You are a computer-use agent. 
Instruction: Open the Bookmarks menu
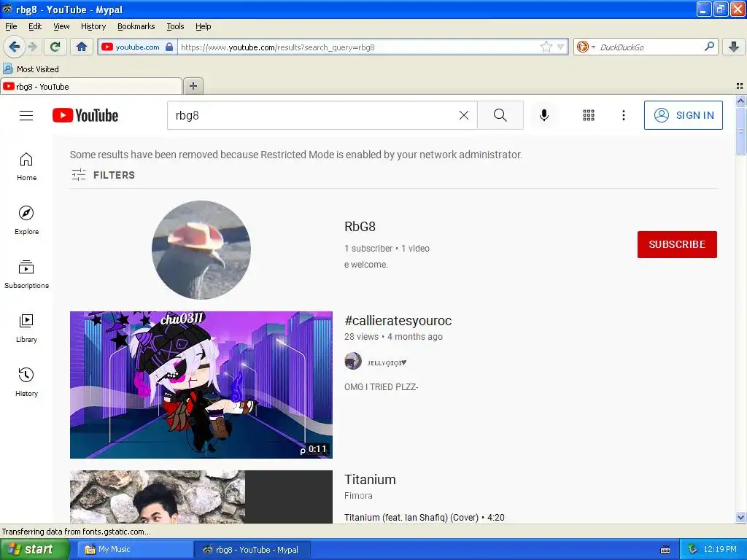(x=136, y=26)
